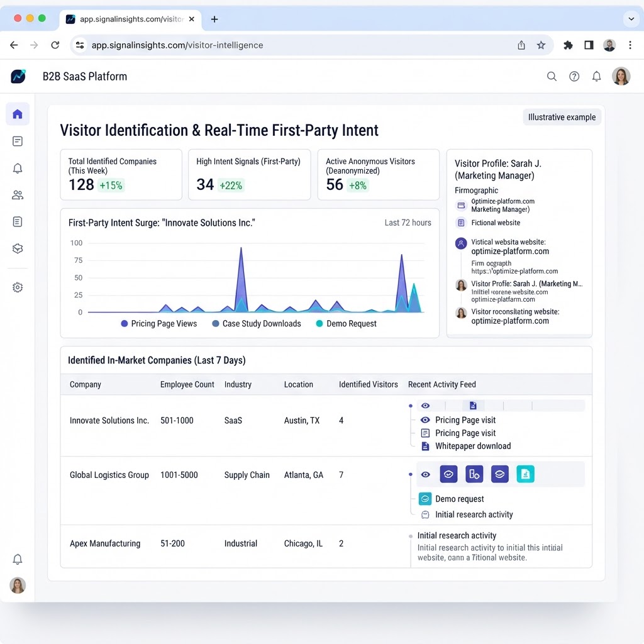This screenshot has width=644, height=644.
Task: Click teal document tile in Global Logistics bar
Action: (x=525, y=474)
